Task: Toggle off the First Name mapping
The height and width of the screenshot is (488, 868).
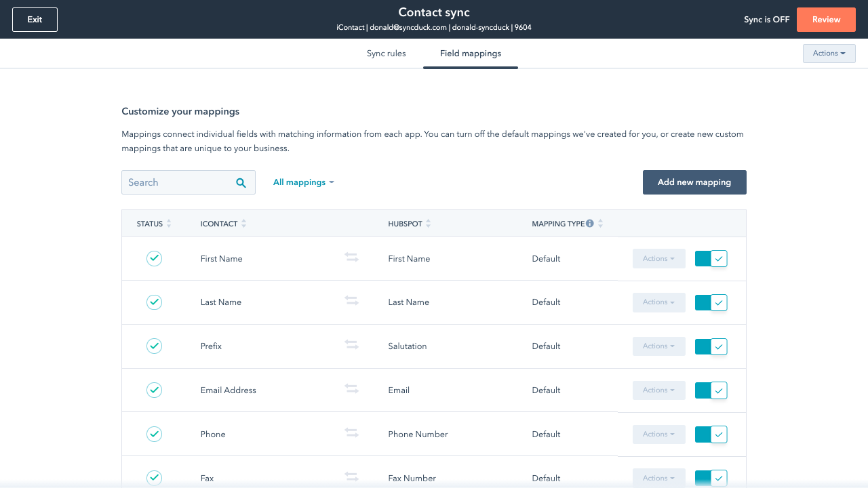Action: click(x=711, y=258)
